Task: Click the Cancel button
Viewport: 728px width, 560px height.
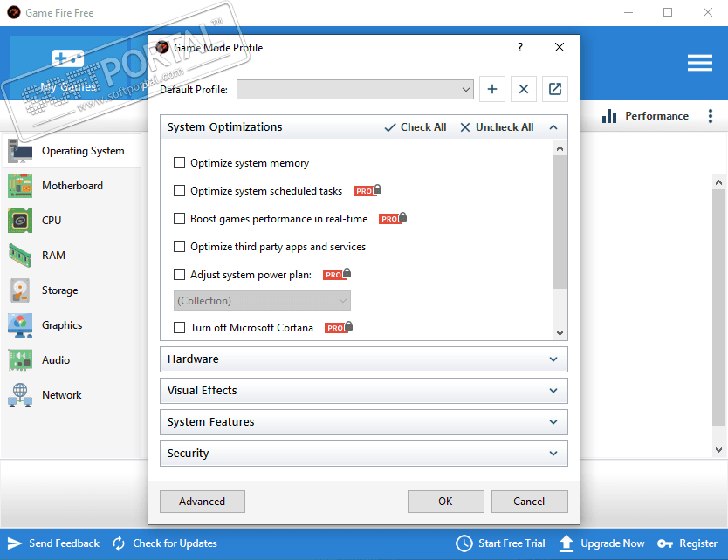Action: pyautogui.click(x=529, y=502)
